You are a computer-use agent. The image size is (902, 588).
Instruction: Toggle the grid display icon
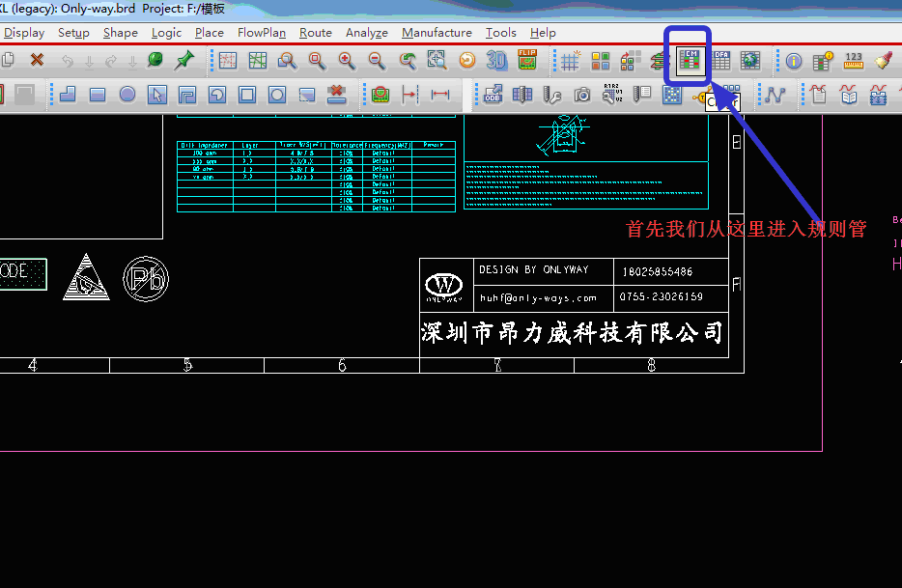click(x=570, y=61)
